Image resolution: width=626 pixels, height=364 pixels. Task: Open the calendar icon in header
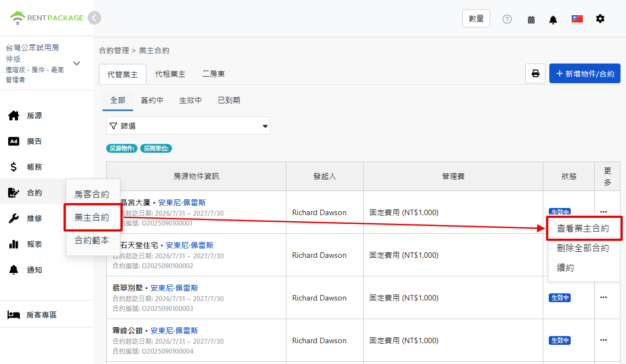(x=531, y=20)
